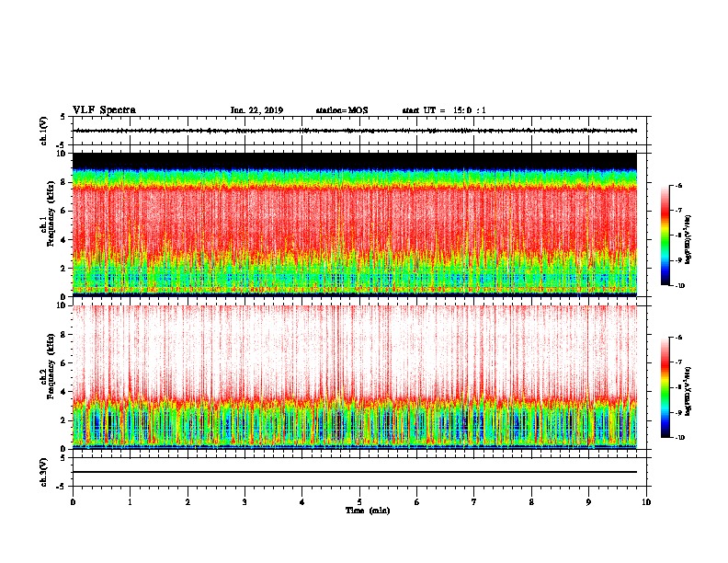Click the black band atop ch.1 spectrogram
Viewport: 728px width, 563px height.
pos(355,161)
